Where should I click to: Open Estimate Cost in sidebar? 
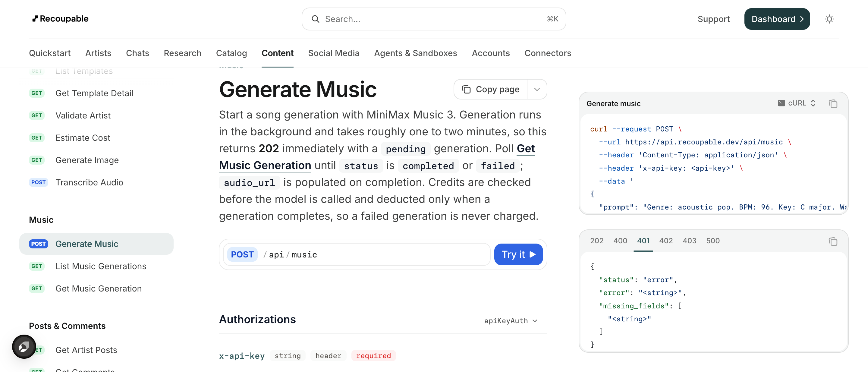pos(83,138)
